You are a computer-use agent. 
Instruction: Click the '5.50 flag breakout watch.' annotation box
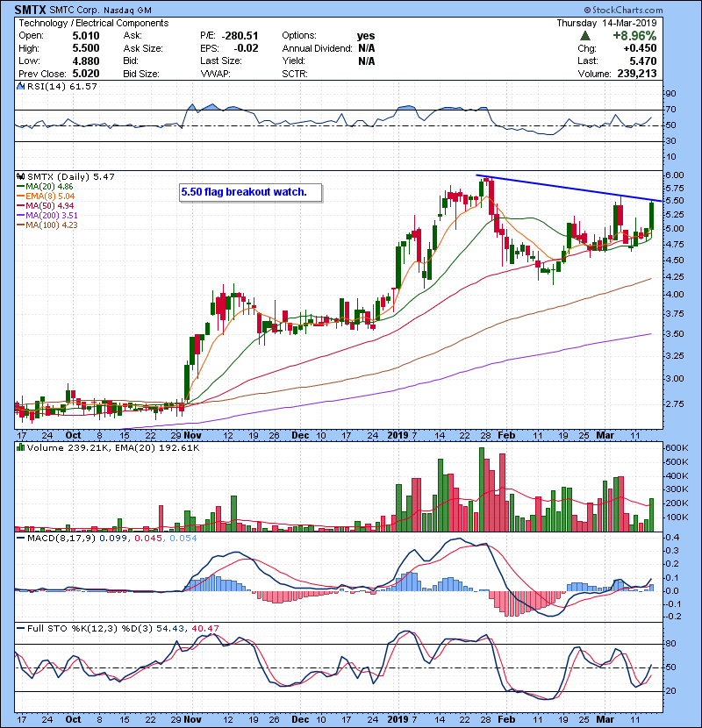[x=250, y=192]
